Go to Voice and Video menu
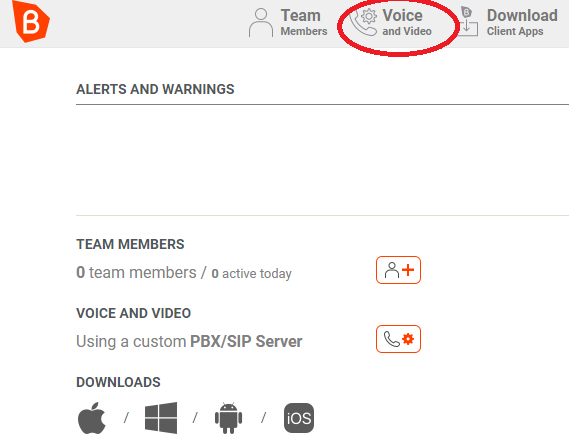This screenshot has height=446, width=569. [x=407, y=22]
